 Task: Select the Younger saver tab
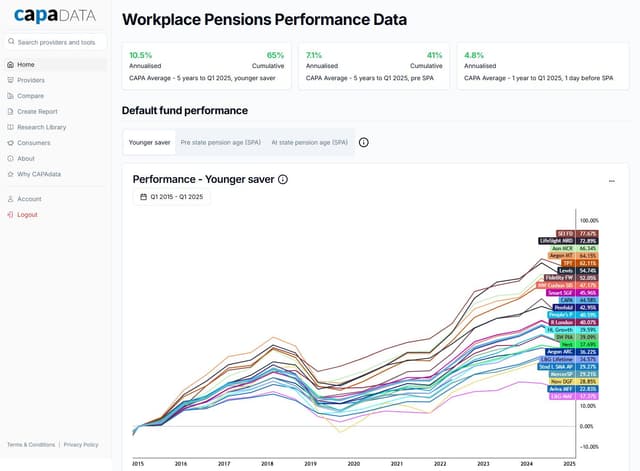(x=148, y=143)
